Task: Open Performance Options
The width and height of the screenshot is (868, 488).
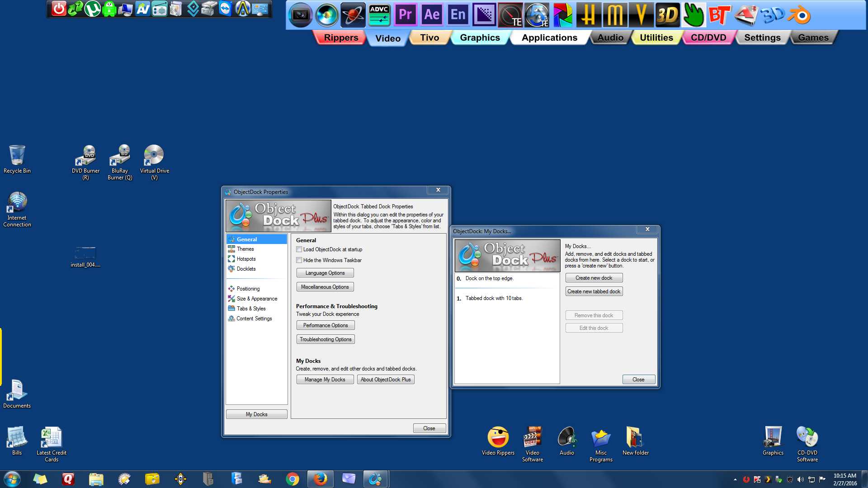Action: click(325, 325)
